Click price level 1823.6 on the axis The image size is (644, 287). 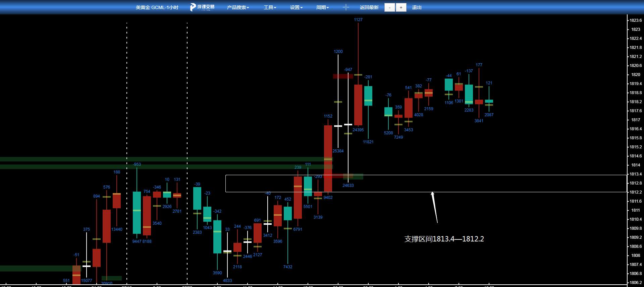coord(636,20)
